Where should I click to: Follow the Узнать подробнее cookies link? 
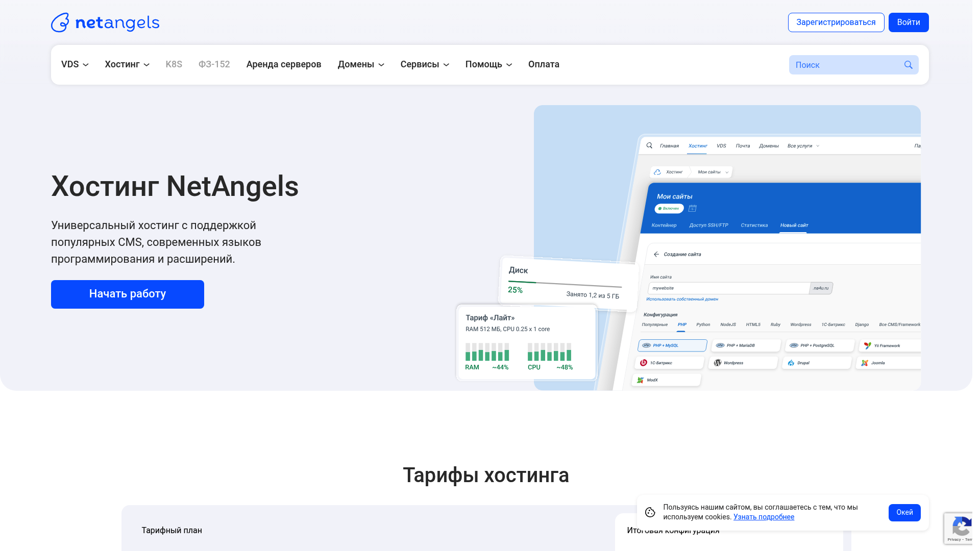[764, 517]
